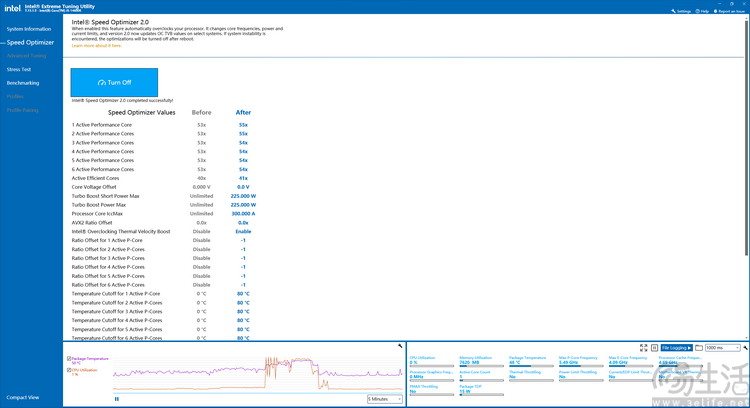Open the log folder icon
The height and width of the screenshot is (408, 750).
coord(699,348)
